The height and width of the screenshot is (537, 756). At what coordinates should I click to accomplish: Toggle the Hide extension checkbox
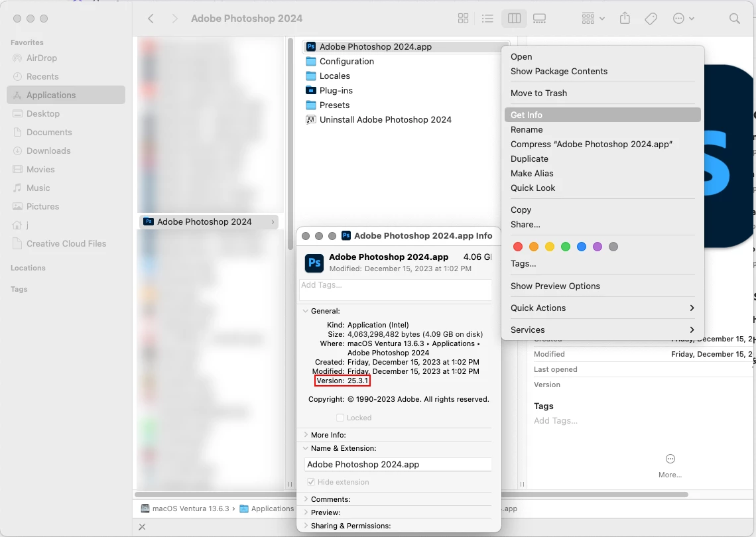pyautogui.click(x=311, y=482)
